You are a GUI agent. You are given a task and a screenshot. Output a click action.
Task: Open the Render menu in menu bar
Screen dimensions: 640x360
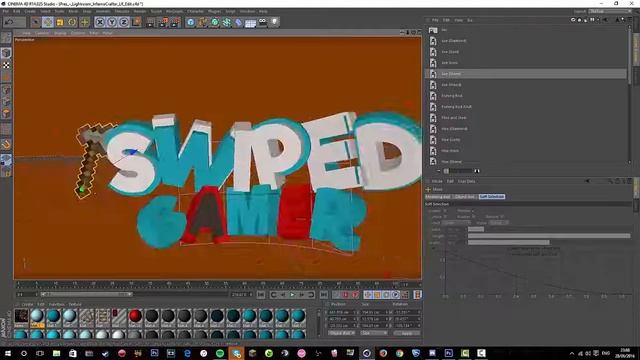[140, 11]
